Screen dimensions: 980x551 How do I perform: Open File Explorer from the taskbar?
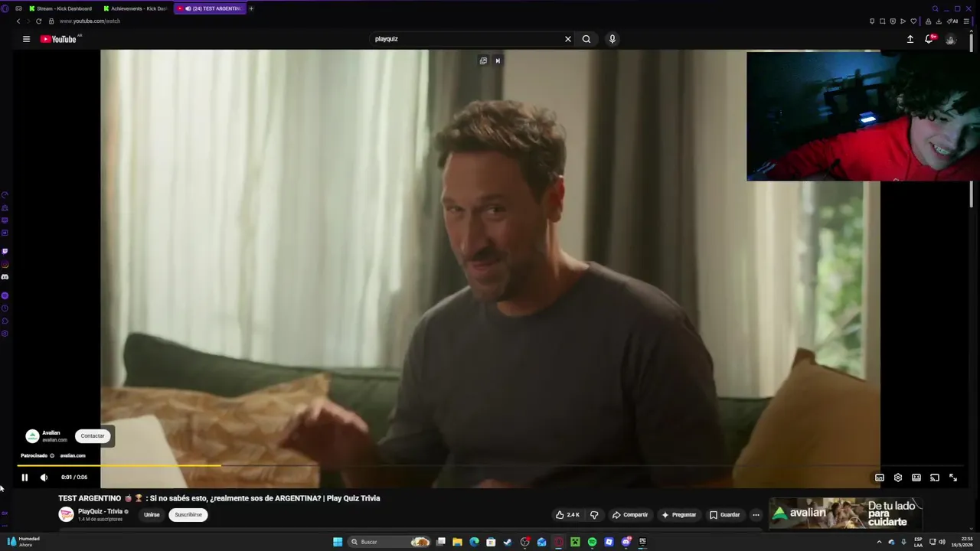click(457, 542)
